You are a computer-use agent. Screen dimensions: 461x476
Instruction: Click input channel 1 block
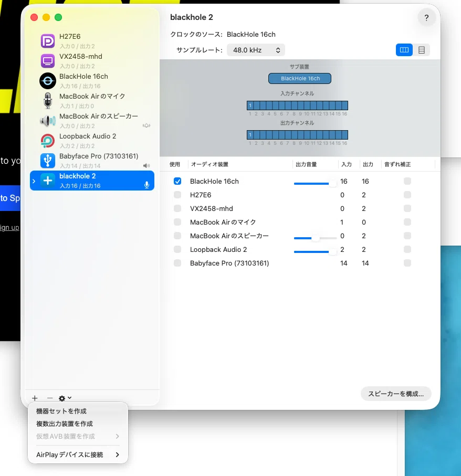coord(250,105)
